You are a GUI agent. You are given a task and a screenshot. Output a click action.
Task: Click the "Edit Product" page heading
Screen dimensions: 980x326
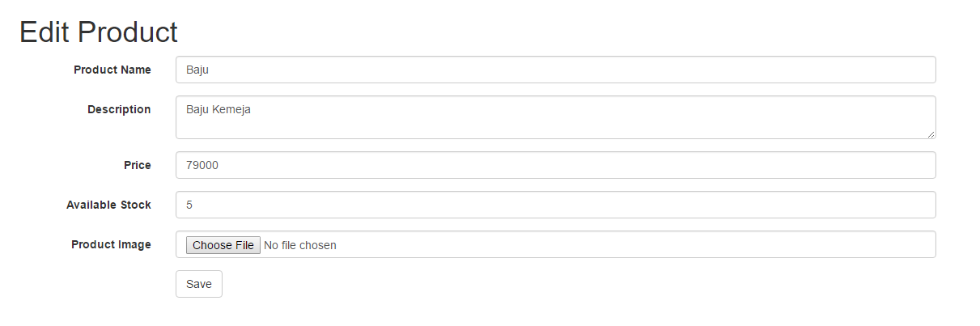[98, 32]
